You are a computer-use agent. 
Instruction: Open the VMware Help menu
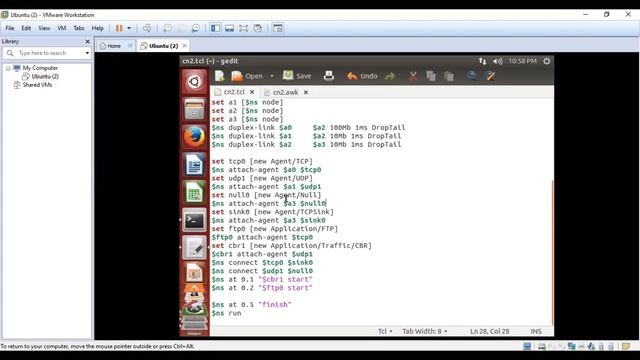(97, 28)
